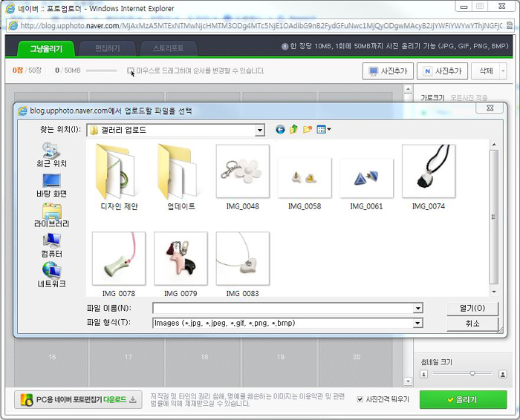Click 사진추가 button with N icon

[x=443, y=71]
